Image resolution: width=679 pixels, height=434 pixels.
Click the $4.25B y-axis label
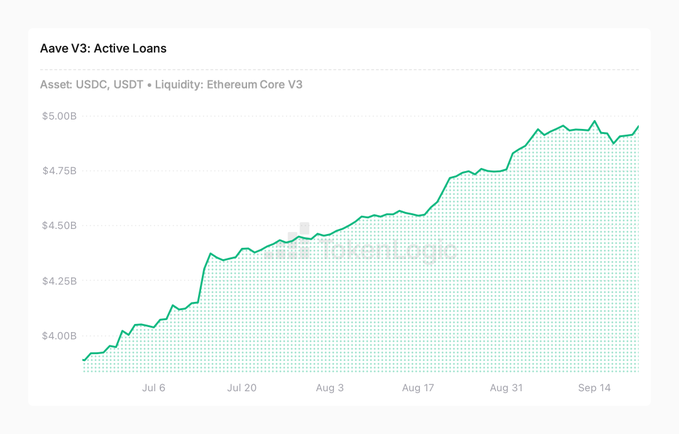pos(59,281)
